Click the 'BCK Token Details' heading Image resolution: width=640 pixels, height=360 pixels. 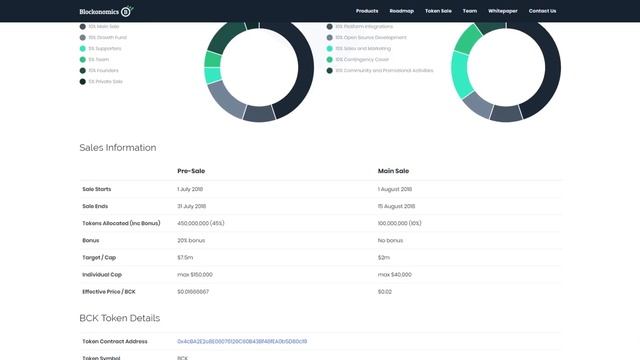coord(120,318)
